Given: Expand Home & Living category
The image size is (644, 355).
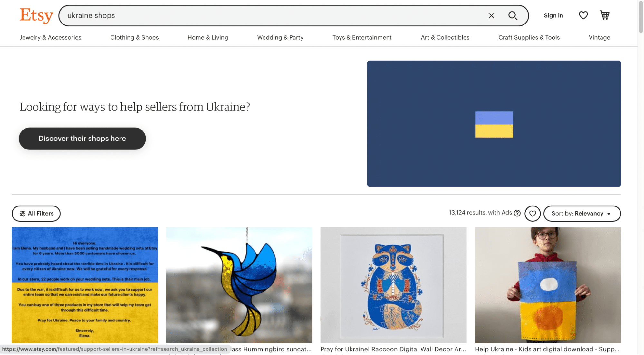Looking at the screenshot, I should click(x=208, y=37).
